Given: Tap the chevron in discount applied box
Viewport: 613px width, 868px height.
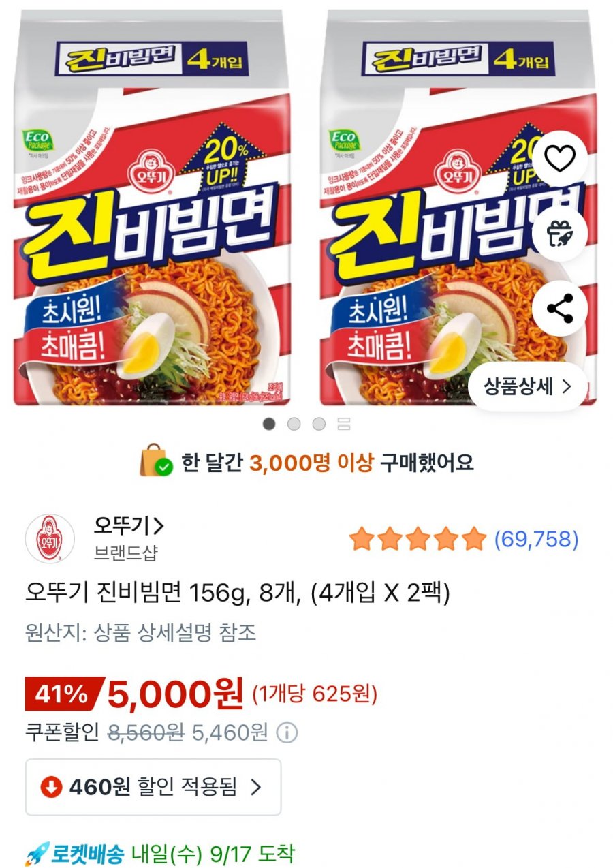Looking at the screenshot, I should pos(256,787).
